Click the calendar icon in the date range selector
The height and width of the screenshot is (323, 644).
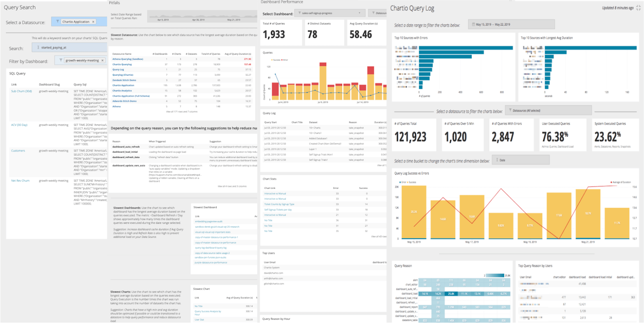click(474, 24)
